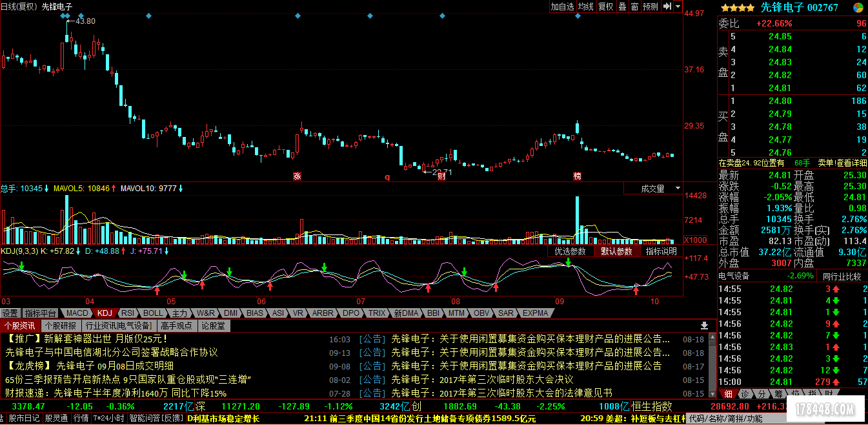Click the 榜 marker icon on the price chart
Screen dimensions: 868x425
click(577, 176)
